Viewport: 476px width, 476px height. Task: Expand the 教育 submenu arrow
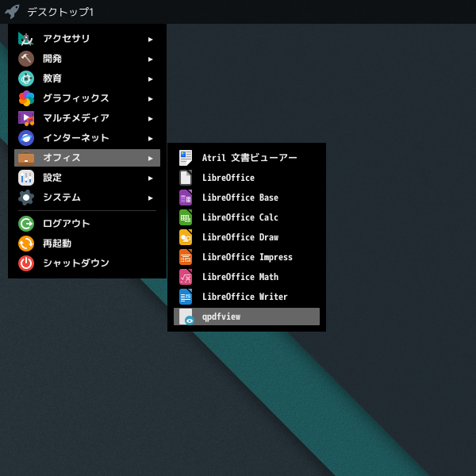[x=150, y=79]
